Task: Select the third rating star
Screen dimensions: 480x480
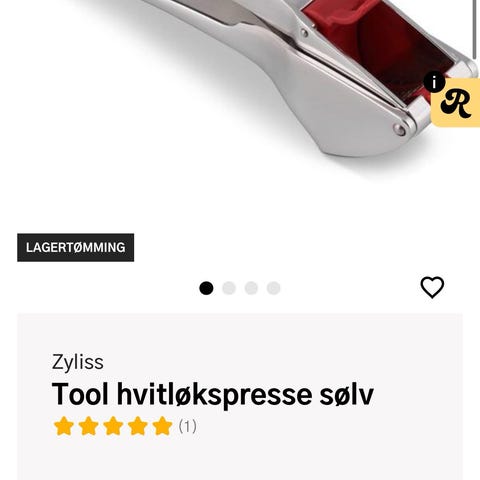Action: tap(113, 426)
